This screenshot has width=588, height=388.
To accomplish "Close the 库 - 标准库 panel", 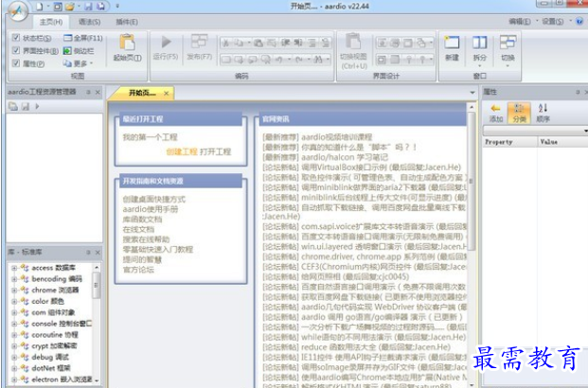I will tap(98, 253).
